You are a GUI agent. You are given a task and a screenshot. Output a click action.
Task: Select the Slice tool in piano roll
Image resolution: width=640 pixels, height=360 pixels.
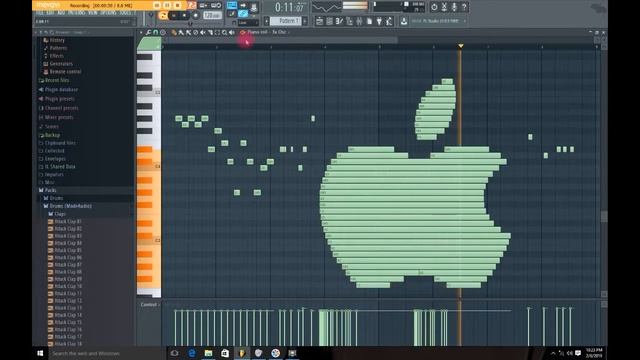[x=211, y=32]
